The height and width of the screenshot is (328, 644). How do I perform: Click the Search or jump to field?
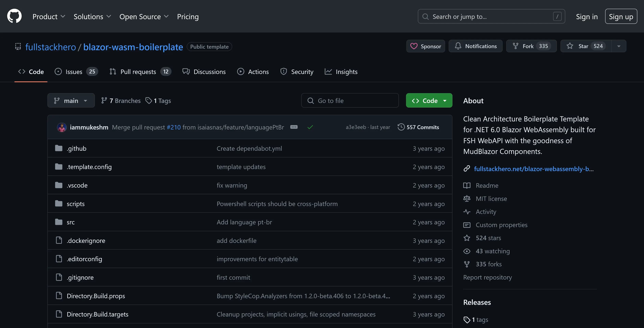[491, 16]
